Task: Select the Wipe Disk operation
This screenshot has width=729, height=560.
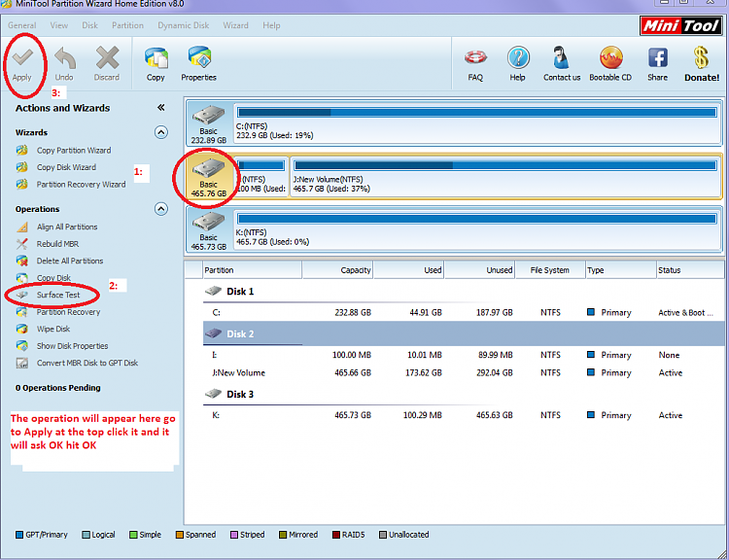Action: [x=53, y=329]
